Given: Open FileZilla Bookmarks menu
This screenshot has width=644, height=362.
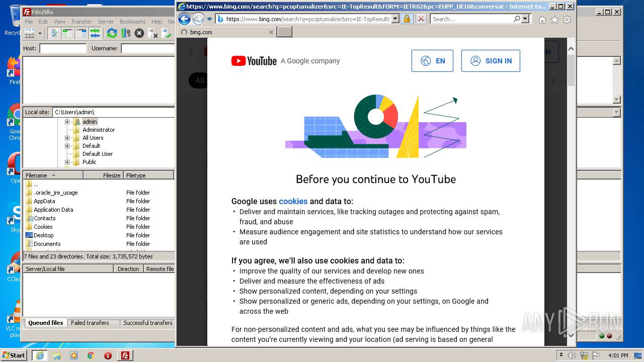Looking at the screenshot, I should (x=132, y=22).
